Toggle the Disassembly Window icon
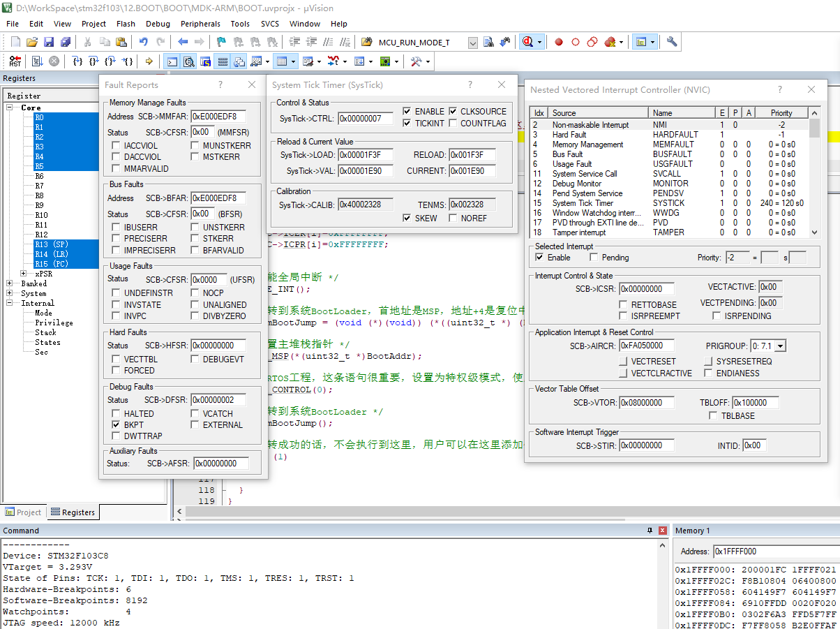The height and width of the screenshot is (629, 840). pos(189,61)
